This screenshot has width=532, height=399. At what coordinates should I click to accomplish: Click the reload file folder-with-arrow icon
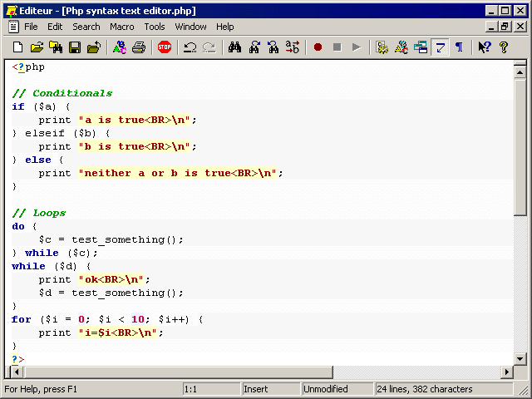[x=94, y=47]
